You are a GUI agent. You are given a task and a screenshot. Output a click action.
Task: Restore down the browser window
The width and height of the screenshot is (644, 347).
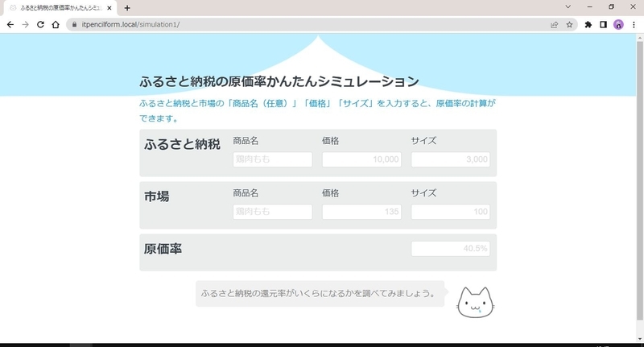pyautogui.click(x=611, y=6)
